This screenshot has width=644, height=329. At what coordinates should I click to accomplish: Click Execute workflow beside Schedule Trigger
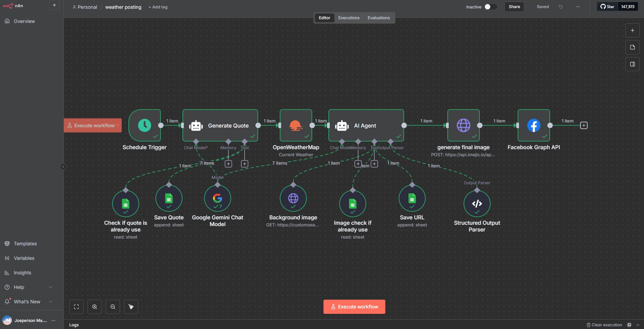(93, 126)
